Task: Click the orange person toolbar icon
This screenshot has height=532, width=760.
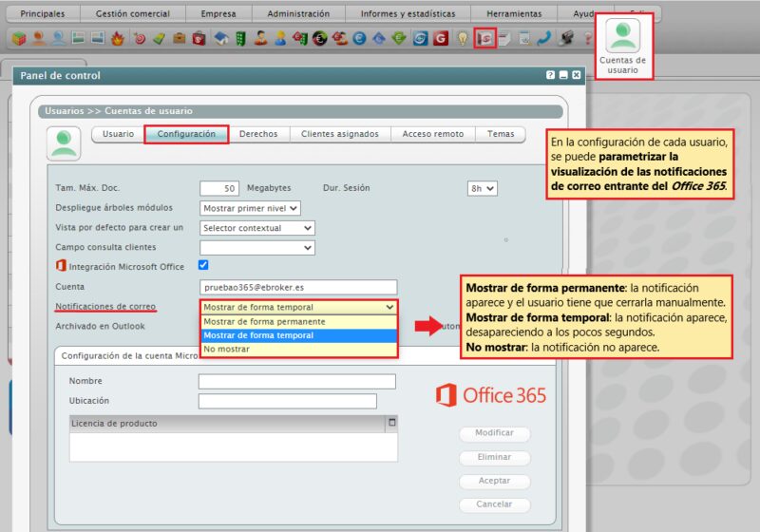Action: coord(39,38)
